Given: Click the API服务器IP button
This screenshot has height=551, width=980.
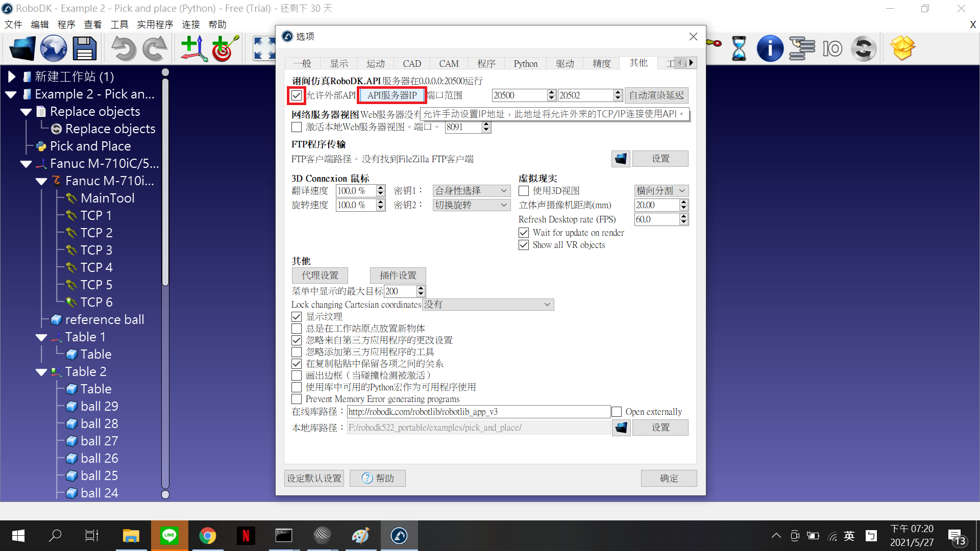Looking at the screenshot, I should tap(392, 95).
